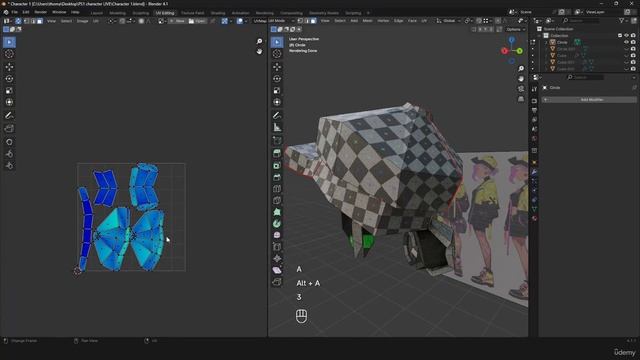Expand the Collection tree row

(540, 36)
